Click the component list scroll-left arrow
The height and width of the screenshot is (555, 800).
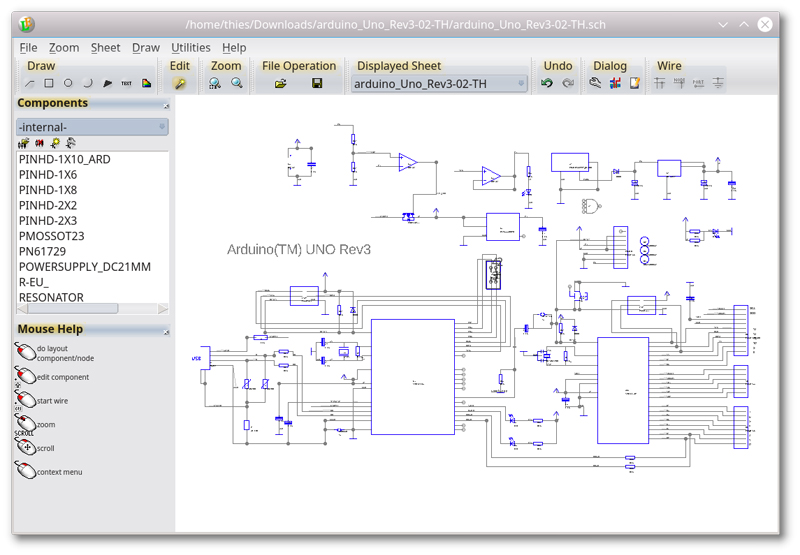click(x=22, y=309)
